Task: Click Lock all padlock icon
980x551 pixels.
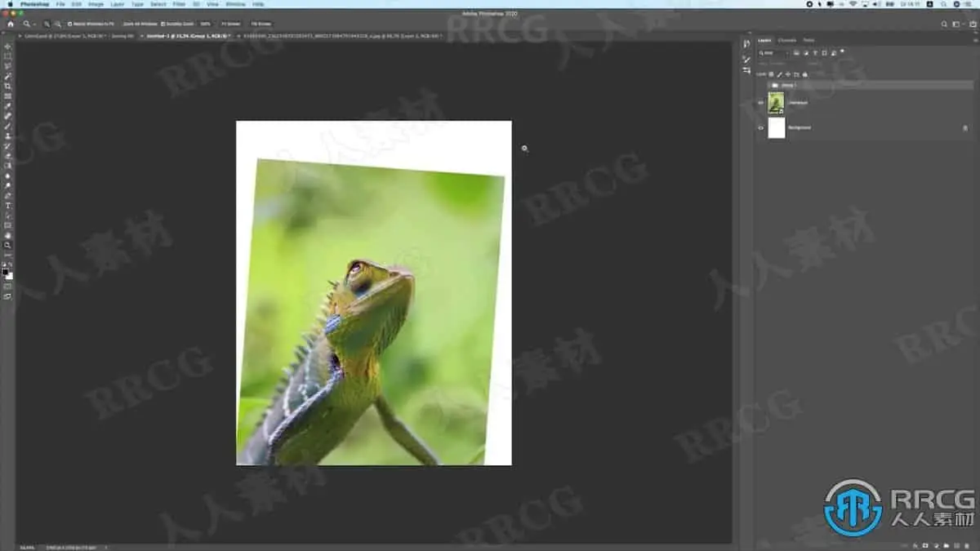Action: pyautogui.click(x=805, y=74)
